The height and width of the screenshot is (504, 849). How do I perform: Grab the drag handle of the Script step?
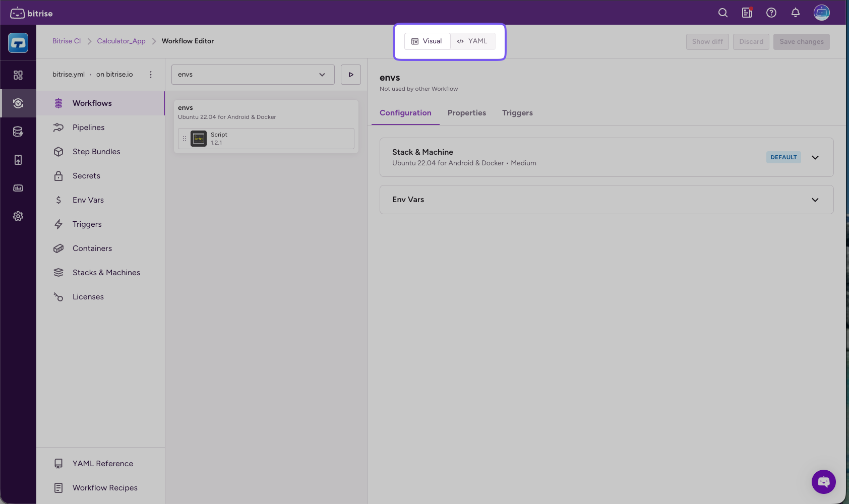[185, 139]
